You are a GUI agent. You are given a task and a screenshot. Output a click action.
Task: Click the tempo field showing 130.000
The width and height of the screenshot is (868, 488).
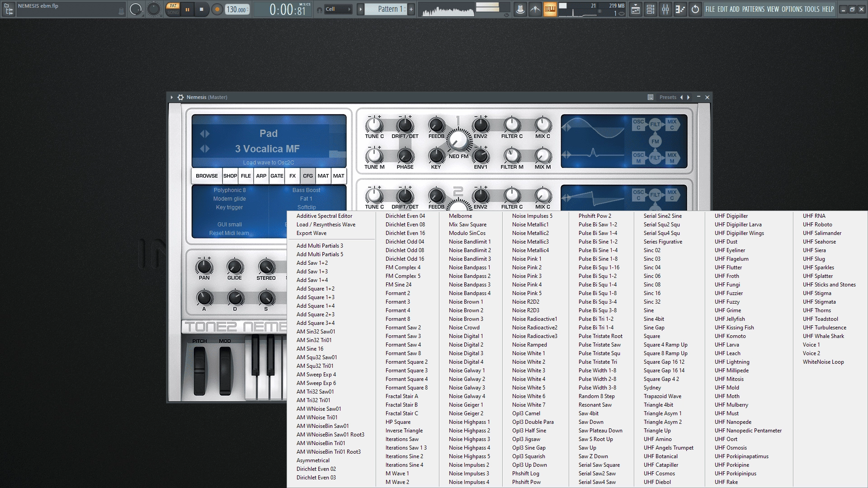point(237,9)
